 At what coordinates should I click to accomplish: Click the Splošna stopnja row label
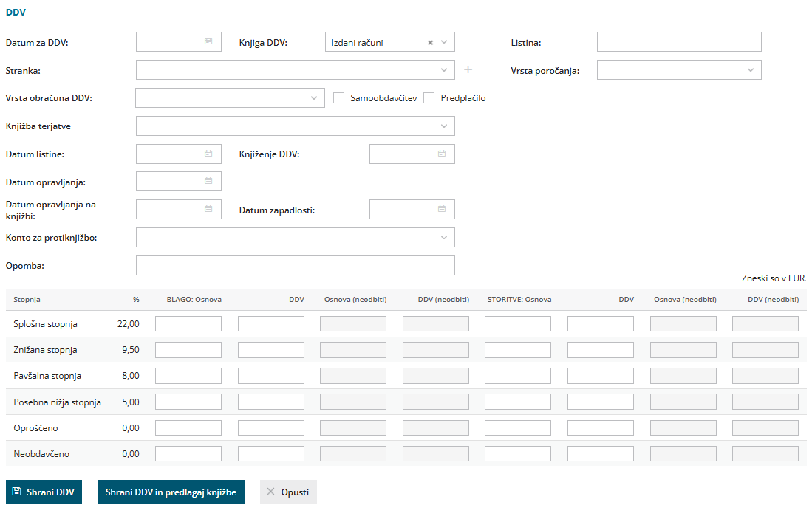(x=46, y=324)
